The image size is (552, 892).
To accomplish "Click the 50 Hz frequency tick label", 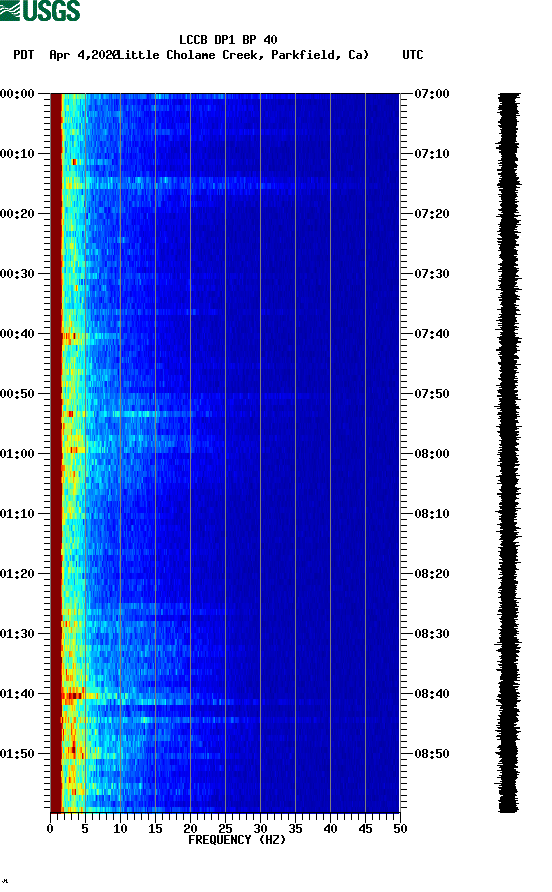I will (x=400, y=829).
